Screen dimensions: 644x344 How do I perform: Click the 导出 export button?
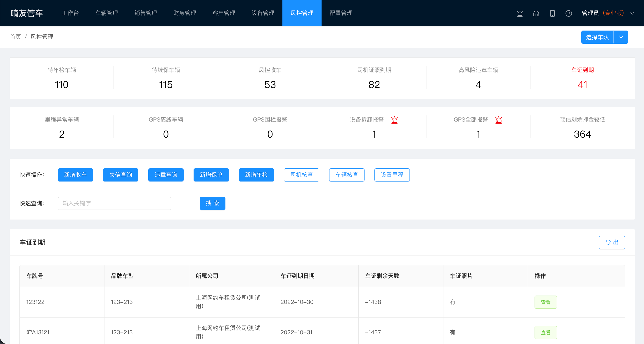click(x=612, y=242)
